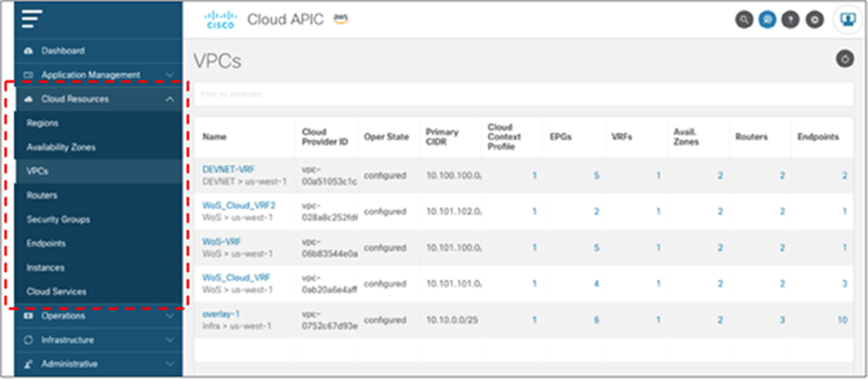Toggle the hamburger navigation menu
Screen dimensions: 868x379
click(32, 20)
